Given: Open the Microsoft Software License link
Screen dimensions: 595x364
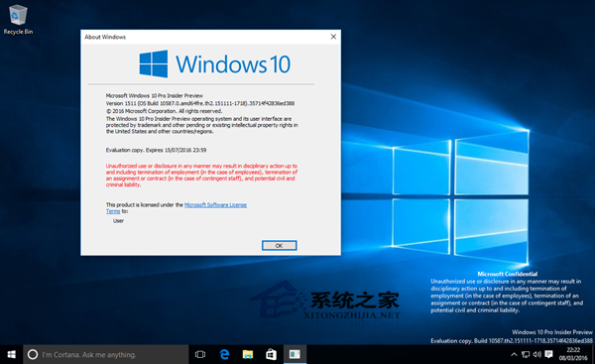Looking at the screenshot, I should pos(215,205).
